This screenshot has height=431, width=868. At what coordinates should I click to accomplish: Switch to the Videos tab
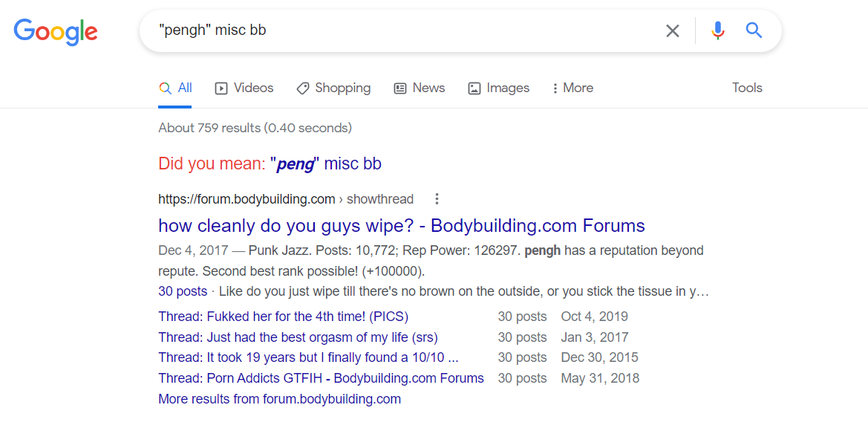244,88
